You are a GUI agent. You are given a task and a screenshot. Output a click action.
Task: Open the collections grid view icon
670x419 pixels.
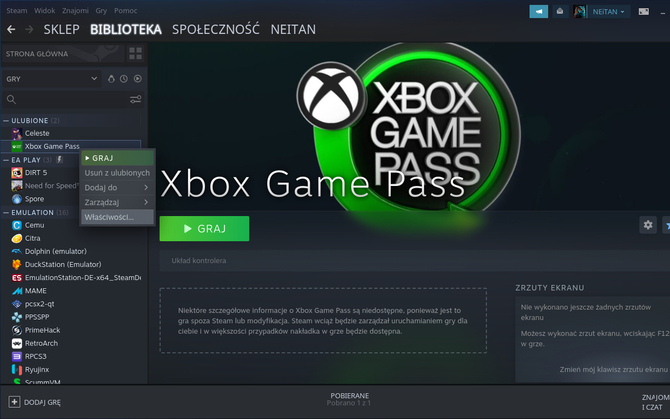point(135,54)
